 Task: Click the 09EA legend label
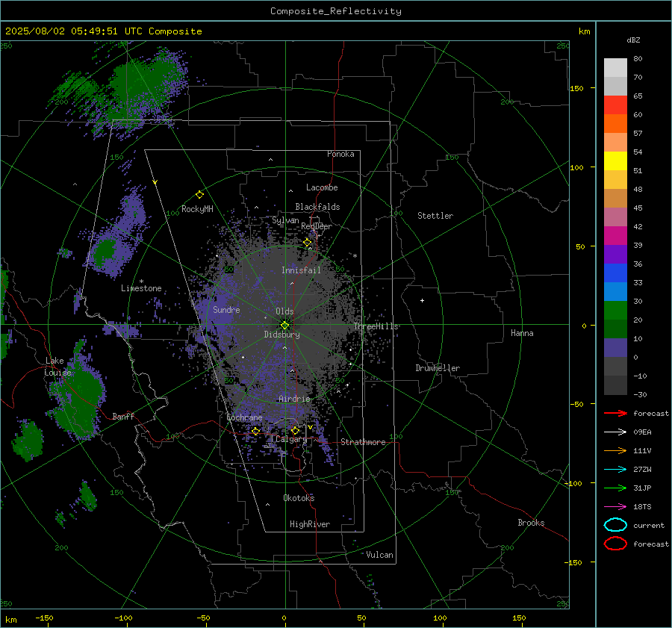[642, 432]
